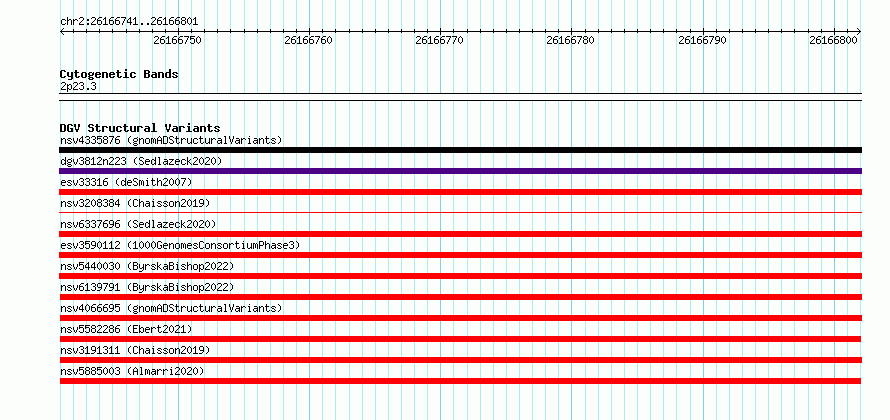890x420 pixels.
Task: Select the red esv33316 variant bar
Action: pos(460,192)
